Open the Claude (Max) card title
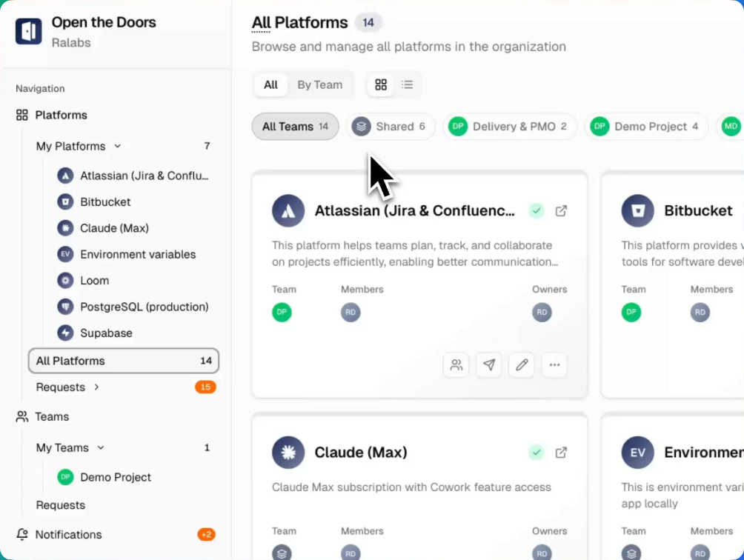The width and height of the screenshot is (744, 560). tap(361, 453)
